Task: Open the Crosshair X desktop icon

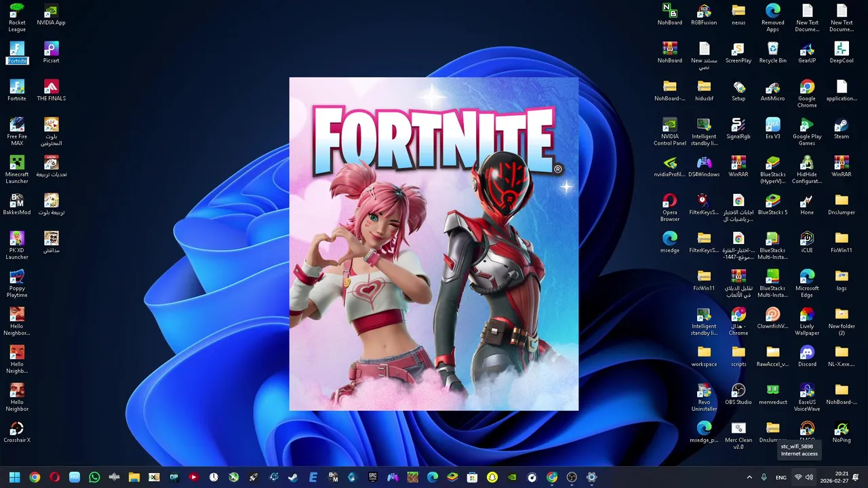Action: (x=17, y=432)
